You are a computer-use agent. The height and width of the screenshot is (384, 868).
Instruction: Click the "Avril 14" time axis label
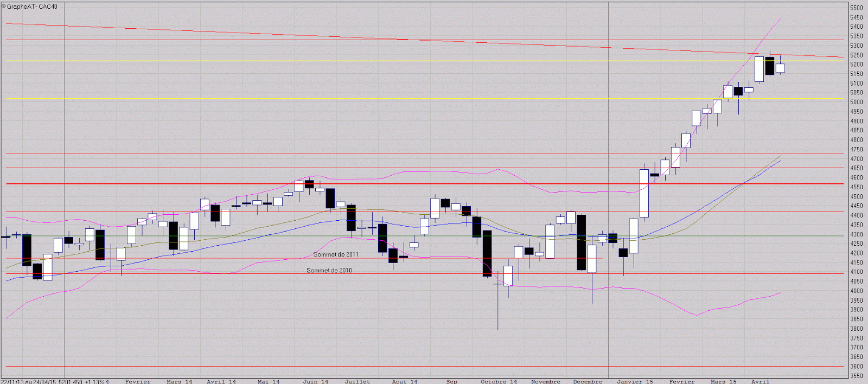(x=221, y=382)
